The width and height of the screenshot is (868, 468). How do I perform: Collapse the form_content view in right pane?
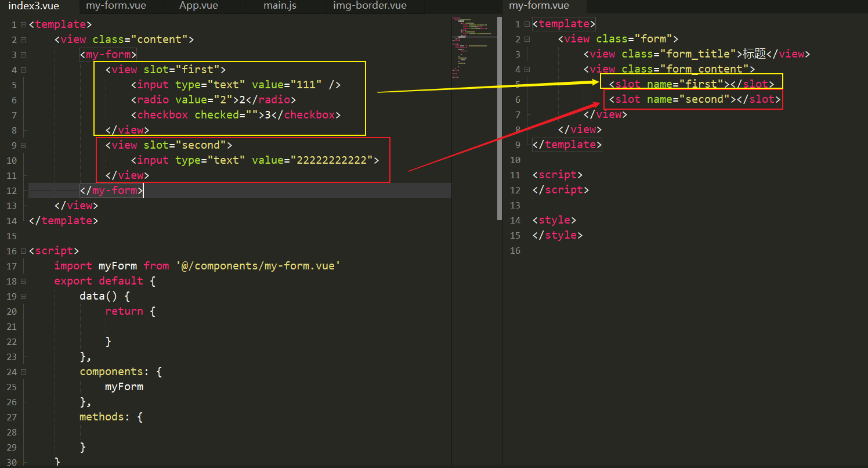pos(527,70)
